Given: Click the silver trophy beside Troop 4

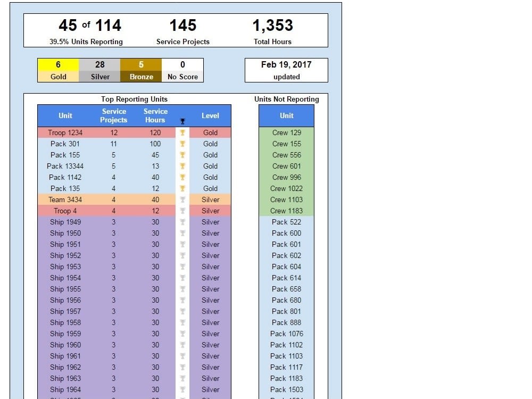Looking at the screenshot, I should (182, 211).
